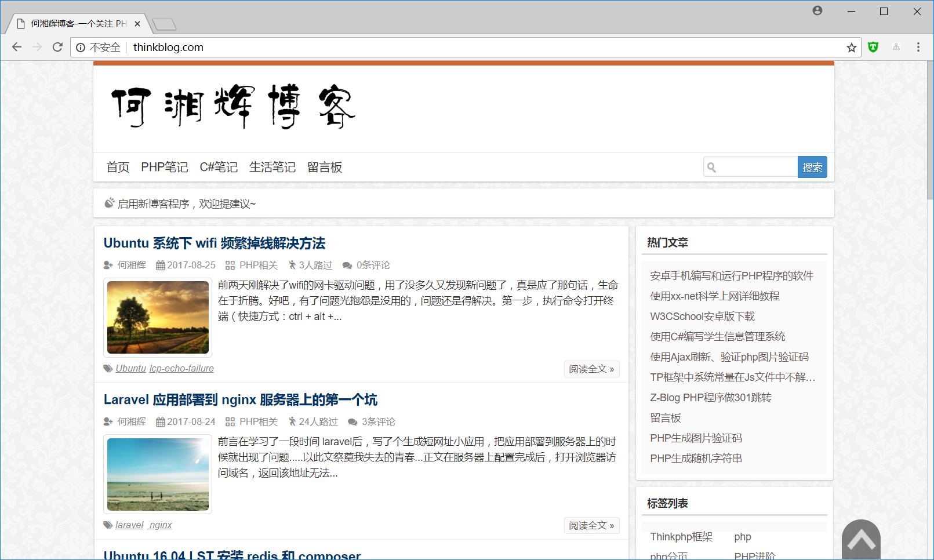Select the php tag in 标签列表

[x=743, y=536]
